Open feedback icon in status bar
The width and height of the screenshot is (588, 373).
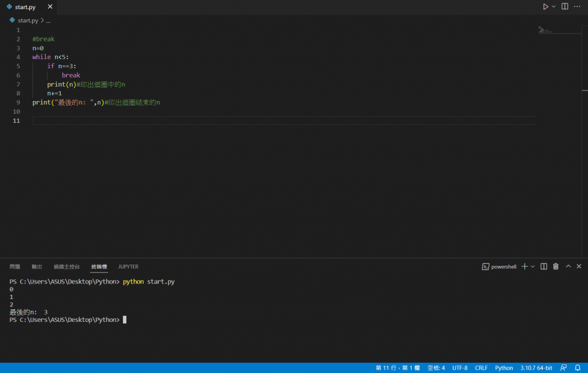pos(563,368)
